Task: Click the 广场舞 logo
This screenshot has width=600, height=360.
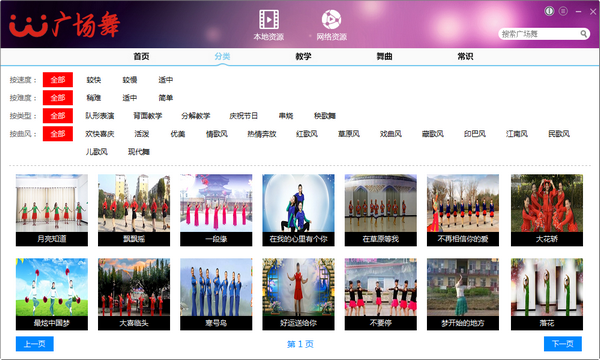Action: coord(65,25)
